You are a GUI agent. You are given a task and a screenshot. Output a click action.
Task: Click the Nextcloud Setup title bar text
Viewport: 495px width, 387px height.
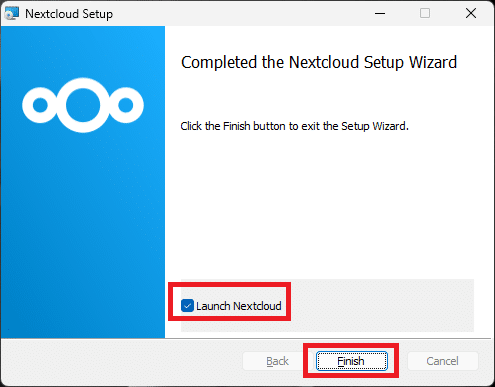point(69,14)
